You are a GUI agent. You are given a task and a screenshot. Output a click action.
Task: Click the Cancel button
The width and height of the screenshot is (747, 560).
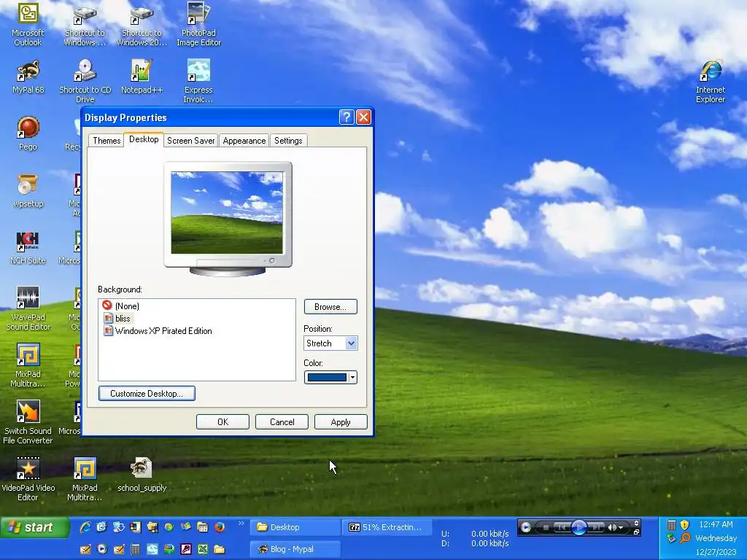[x=282, y=422]
